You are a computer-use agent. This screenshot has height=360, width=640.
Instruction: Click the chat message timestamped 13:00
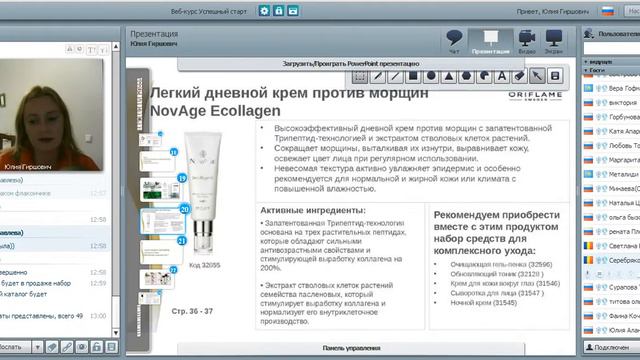pyautogui.click(x=53, y=316)
